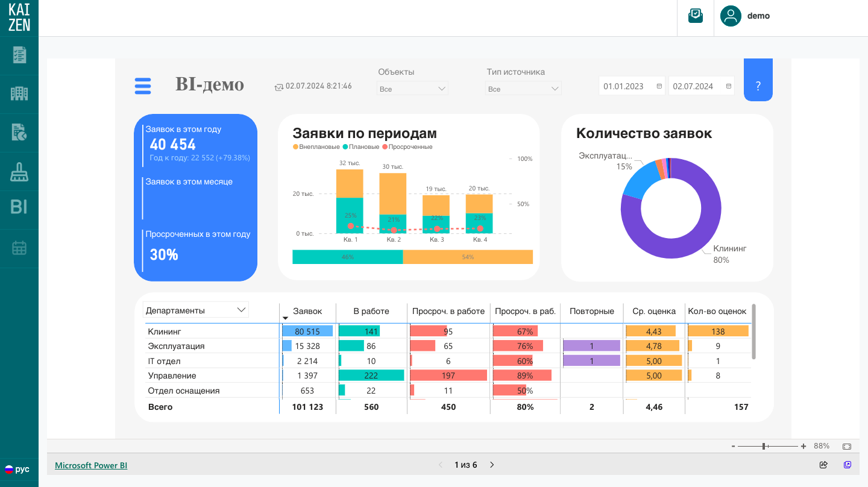
Task: Click the Просроч. в раб. column header
Action: 525,311
